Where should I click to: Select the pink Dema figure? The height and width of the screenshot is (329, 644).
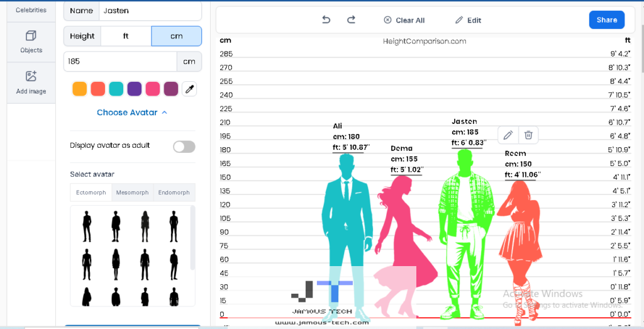pyautogui.click(x=406, y=247)
